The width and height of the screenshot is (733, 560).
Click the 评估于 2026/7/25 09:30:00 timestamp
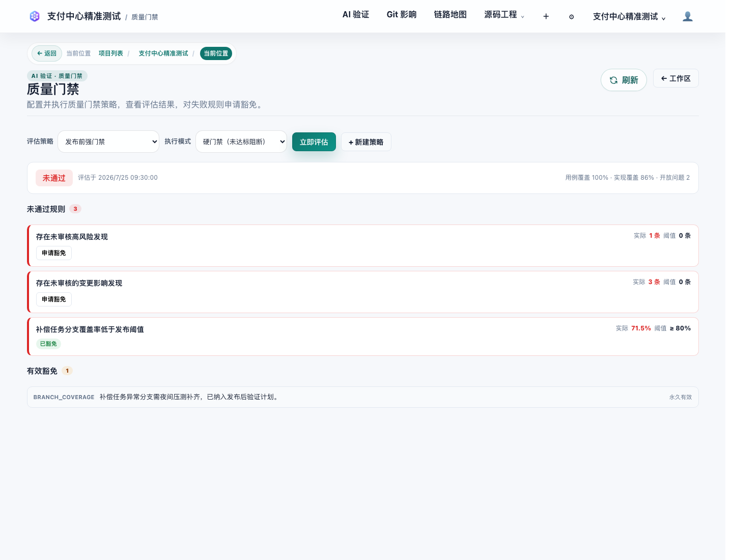(118, 178)
